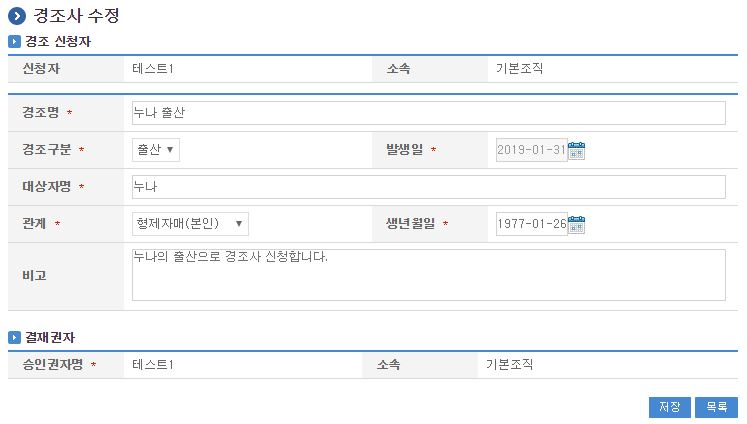Click 기본조직 in the 결재권자 section
747x424 pixels.
pos(509,365)
